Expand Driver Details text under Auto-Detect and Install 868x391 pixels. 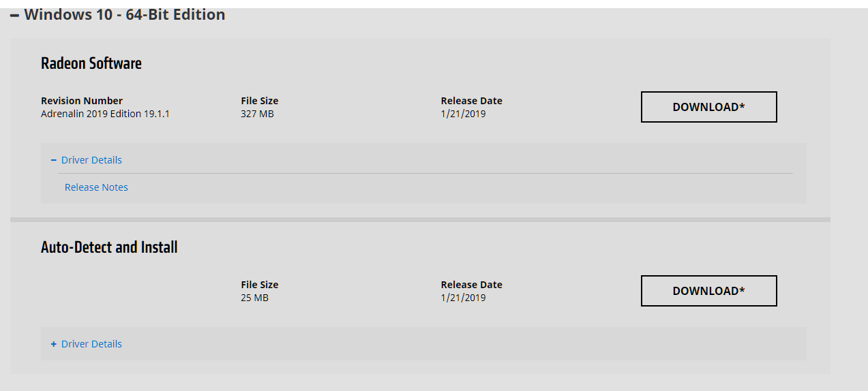click(91, 344)
